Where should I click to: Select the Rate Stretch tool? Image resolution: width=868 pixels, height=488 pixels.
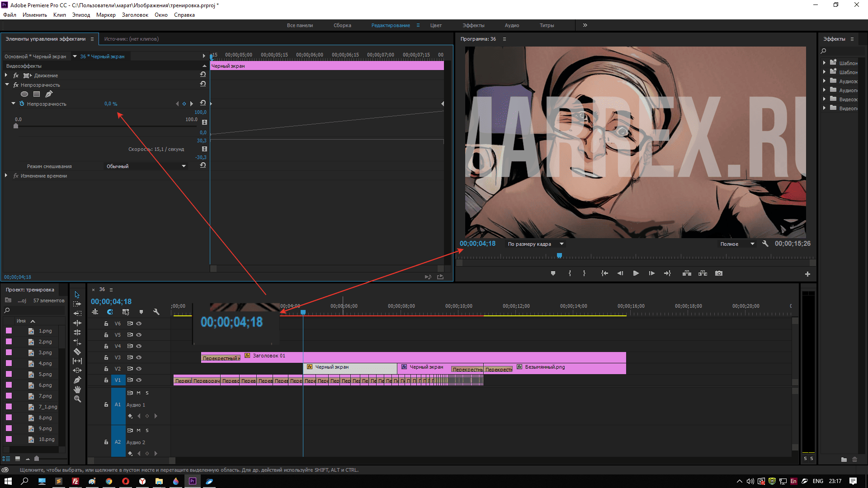coord(77,342)
